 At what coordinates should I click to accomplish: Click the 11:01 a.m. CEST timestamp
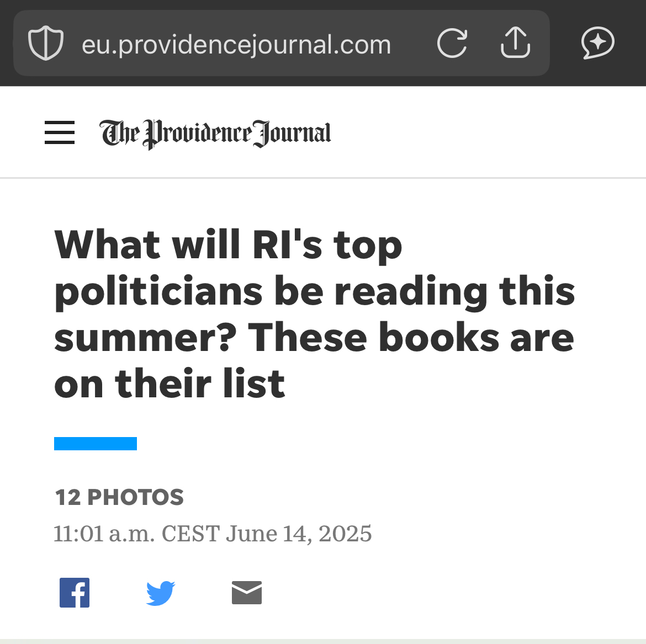tap(136, 534)
